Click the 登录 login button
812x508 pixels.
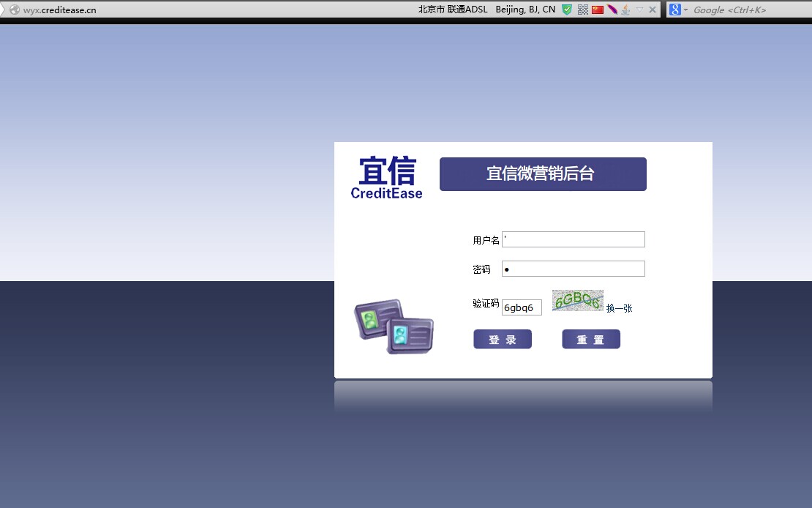tap(503, 340)
